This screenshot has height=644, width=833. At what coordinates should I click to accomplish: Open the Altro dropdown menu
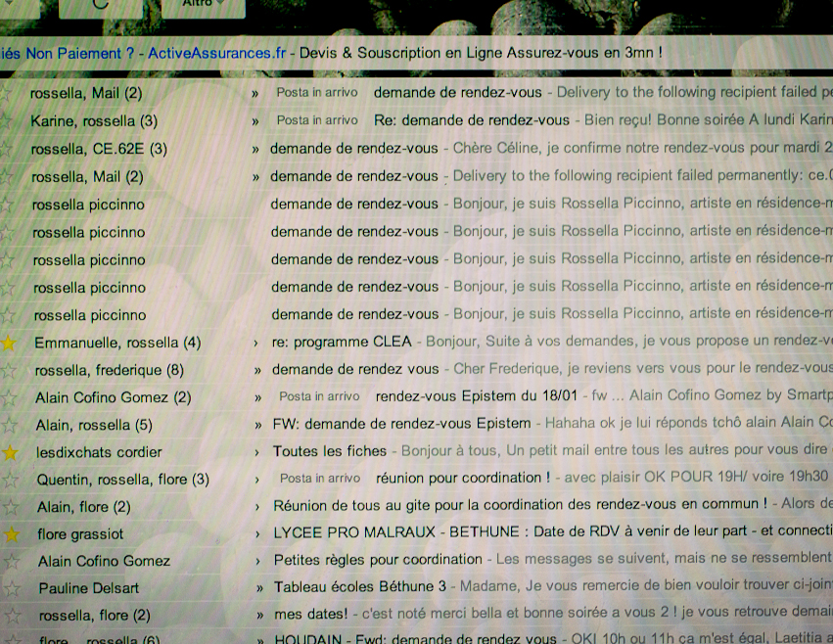[x=199, y=4]
